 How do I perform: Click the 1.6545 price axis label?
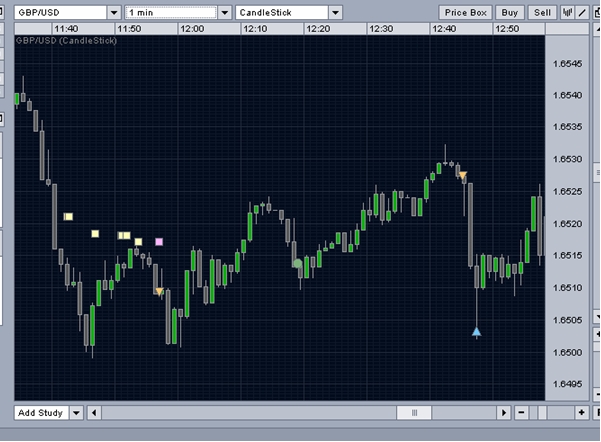(567, 64)
